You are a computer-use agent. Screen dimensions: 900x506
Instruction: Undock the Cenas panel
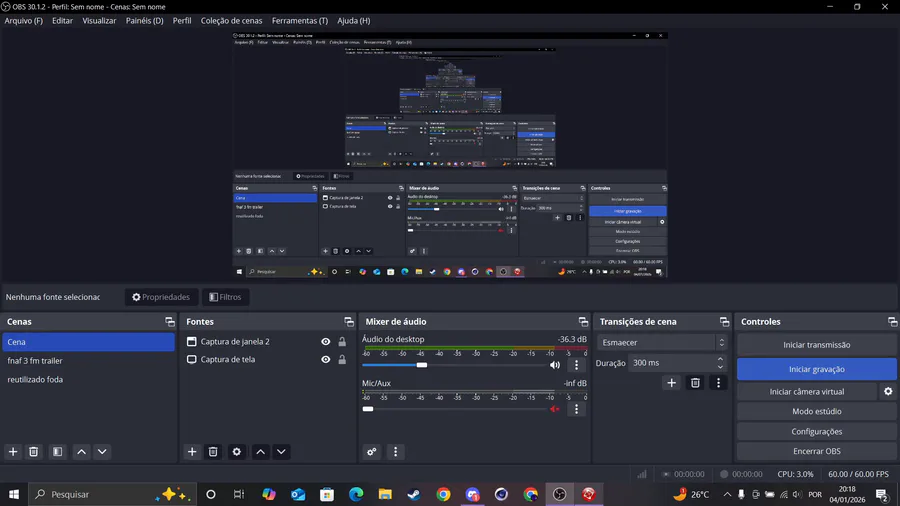pyautogui.click(x=169, y=322)
